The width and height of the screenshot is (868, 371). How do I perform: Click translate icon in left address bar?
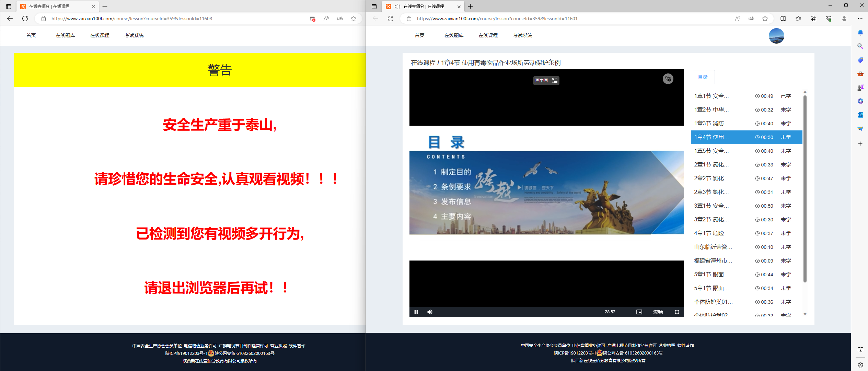340,19
